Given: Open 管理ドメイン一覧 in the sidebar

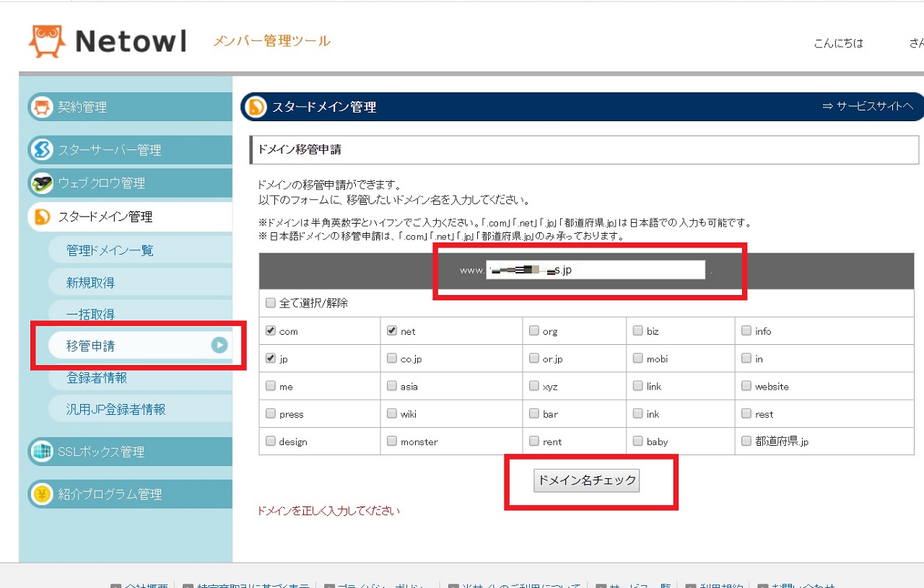Looking at the screenshot, I should pos(110,251).
